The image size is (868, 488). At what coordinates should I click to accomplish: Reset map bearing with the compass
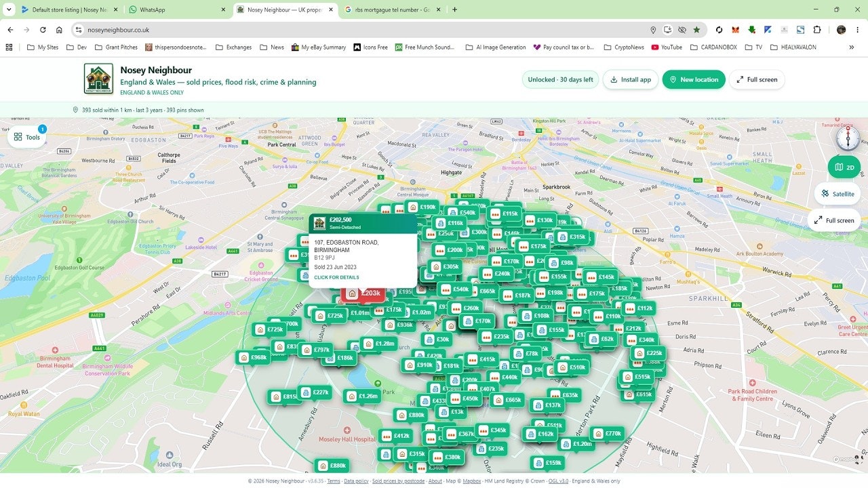click(848, 138)
